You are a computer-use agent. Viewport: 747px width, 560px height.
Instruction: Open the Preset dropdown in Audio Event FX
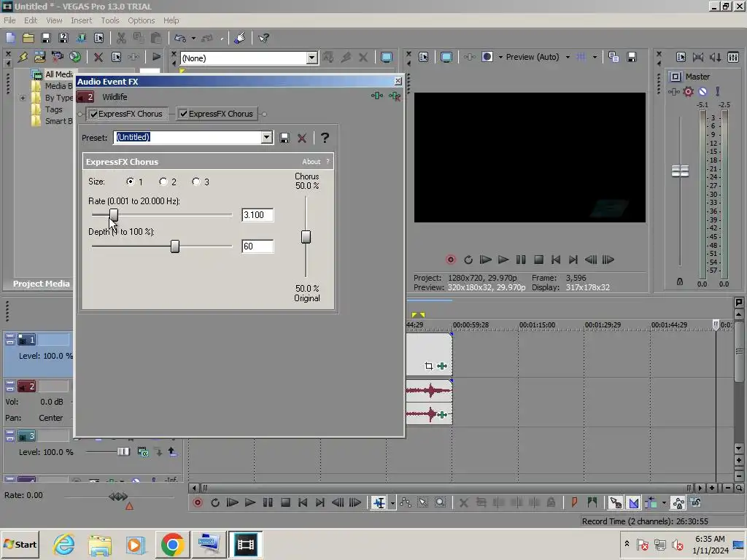coord(267,138)
